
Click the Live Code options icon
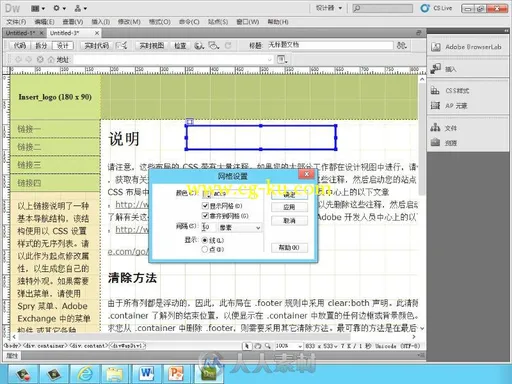(122, 45)
